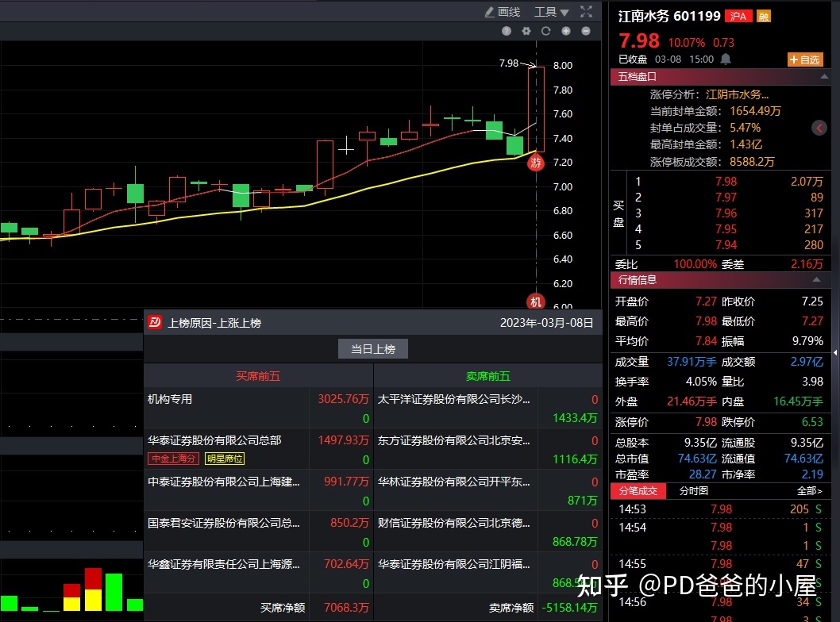The image size is (840, 622).
Task: Click the round left-arrow next to 封单占成交量
Action: click(819, 128)
